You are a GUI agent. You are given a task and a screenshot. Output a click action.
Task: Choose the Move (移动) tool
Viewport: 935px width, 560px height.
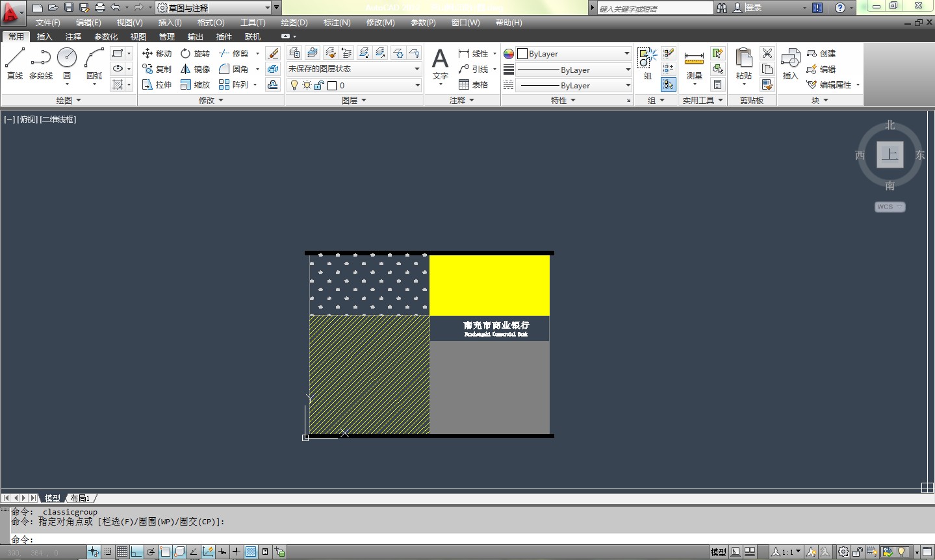157,53
